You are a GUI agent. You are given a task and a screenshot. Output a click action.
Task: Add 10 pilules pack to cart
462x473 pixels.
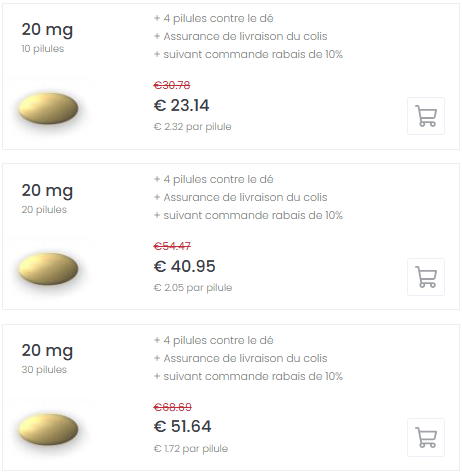click(x=426, y=116)
